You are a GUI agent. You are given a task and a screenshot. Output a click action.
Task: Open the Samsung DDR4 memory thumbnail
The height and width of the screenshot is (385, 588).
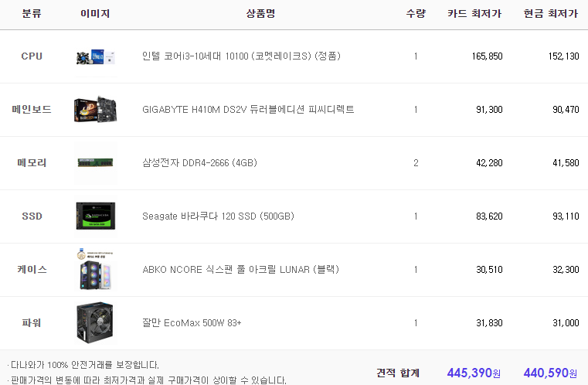point(96,163)
